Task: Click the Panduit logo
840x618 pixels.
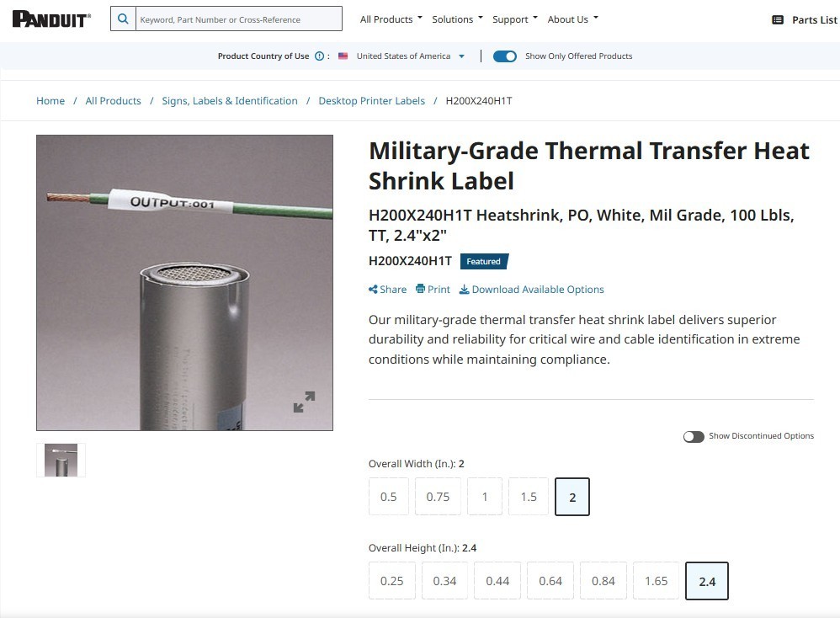Action: click(x=51, y=19)
